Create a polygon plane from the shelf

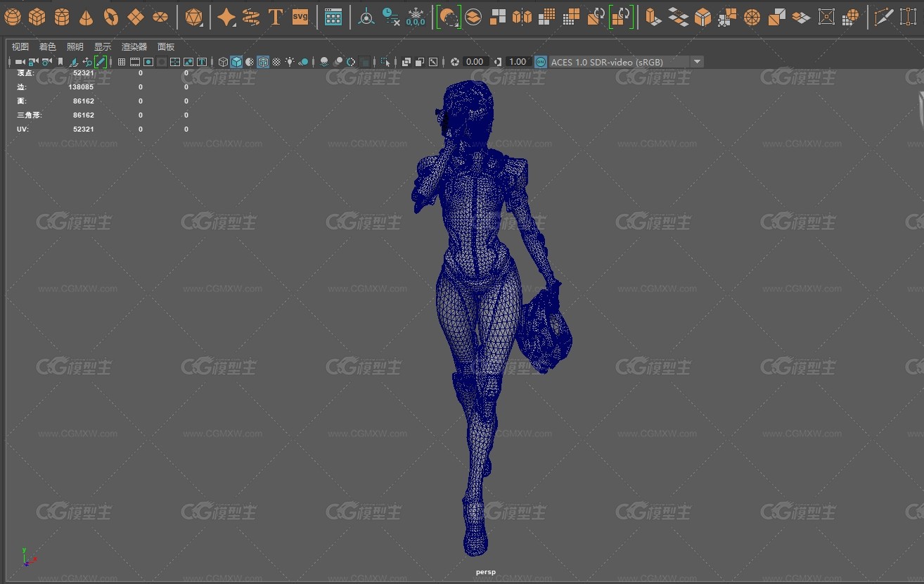pyautogui.click(x=136, y=16)
